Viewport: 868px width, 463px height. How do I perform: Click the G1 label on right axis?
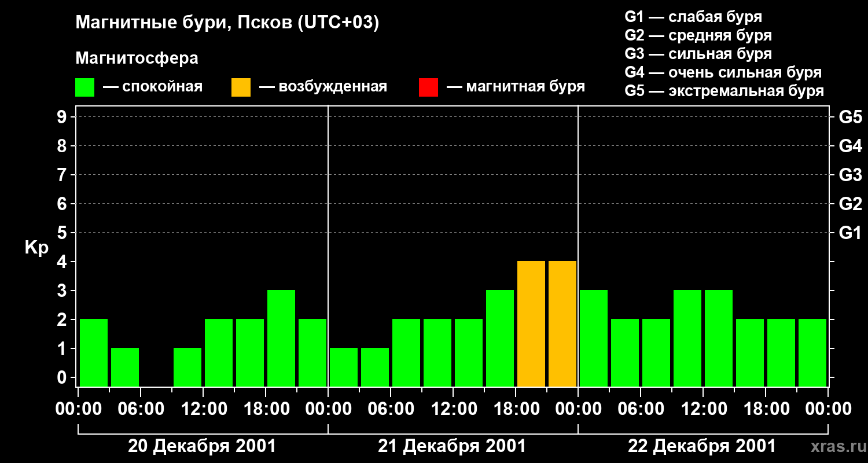(x=850, y=233)
